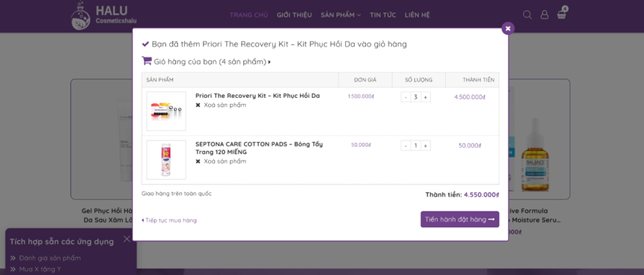
Task: Click X icon to remove Priori Recovery Kit
Action: [198, 105]
